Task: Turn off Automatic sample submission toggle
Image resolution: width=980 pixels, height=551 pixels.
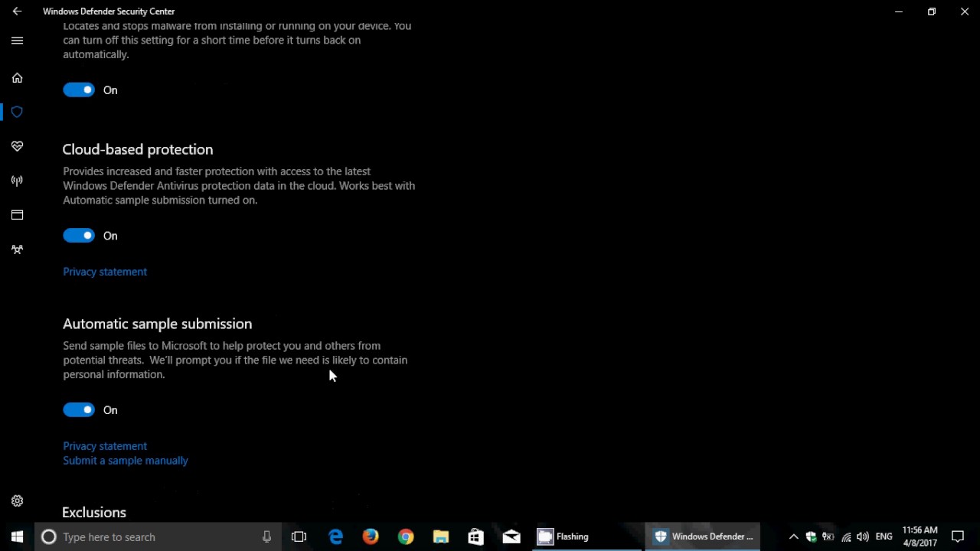Action: 79,410
